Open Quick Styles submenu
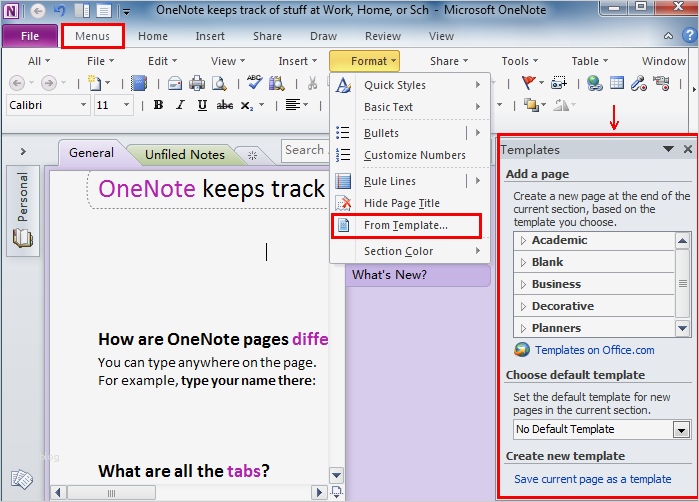The image size is (699, 502). [410, 85]
